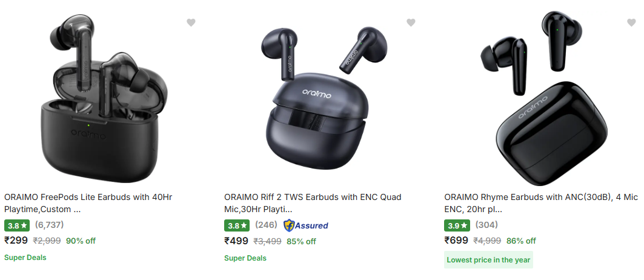
Task: Click the 3.9 star rating badge
Action: (x=457, y=225)
